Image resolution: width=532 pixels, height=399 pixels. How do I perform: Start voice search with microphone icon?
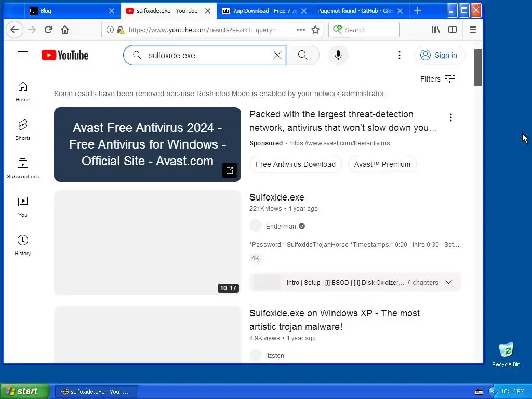[338, 55]
